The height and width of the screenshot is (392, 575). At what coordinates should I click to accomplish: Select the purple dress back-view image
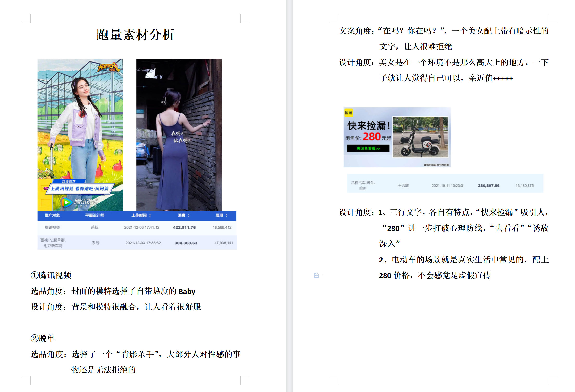(x=179, y=135)
